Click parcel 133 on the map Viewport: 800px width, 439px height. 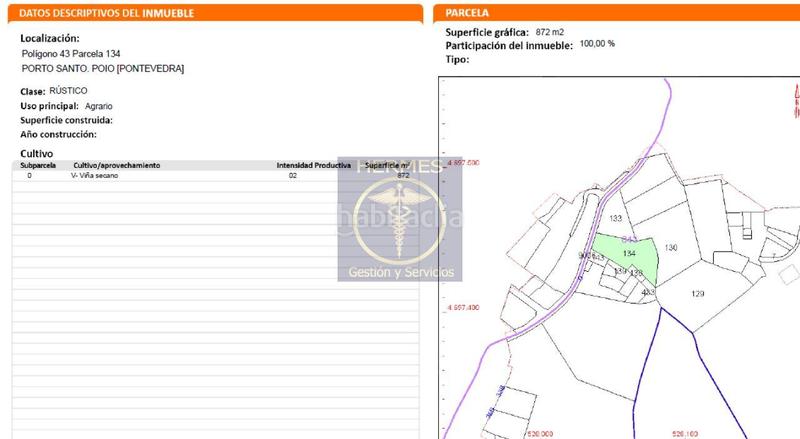pos(615,218)
